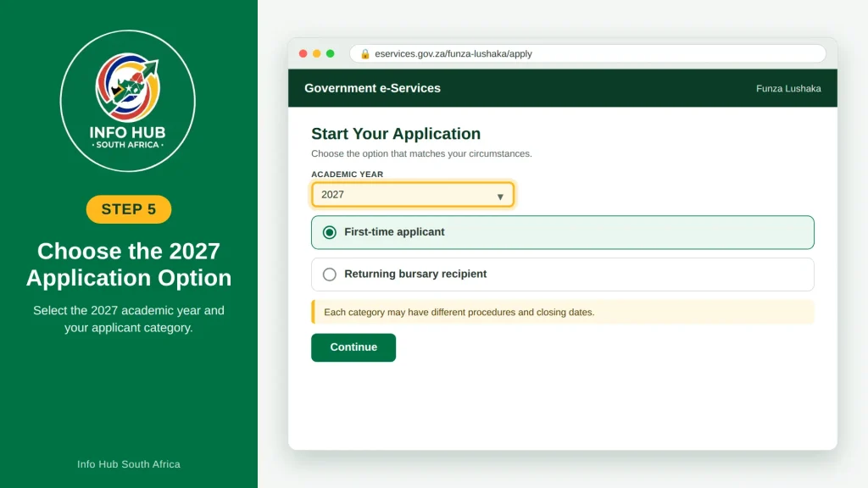Viewport: 868px width, 488px height.
Task: Click the Government e-Services header title
Action: (373, 88)
